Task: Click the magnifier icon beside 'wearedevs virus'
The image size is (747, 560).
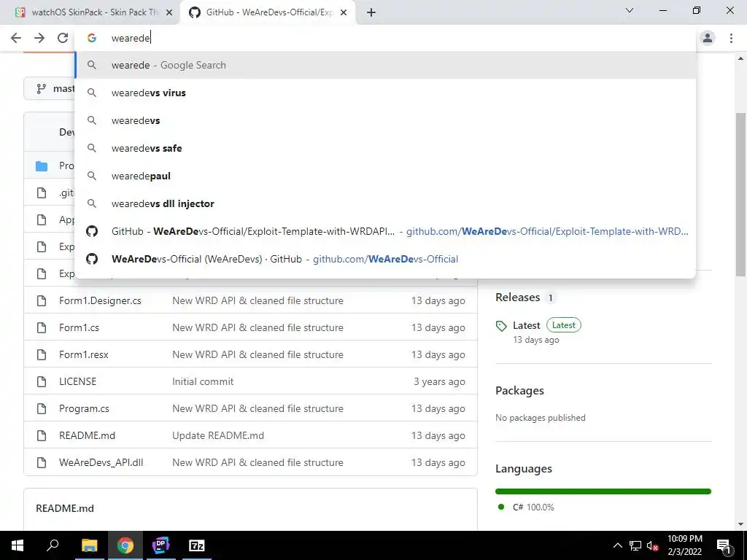Action: point(92,93)
